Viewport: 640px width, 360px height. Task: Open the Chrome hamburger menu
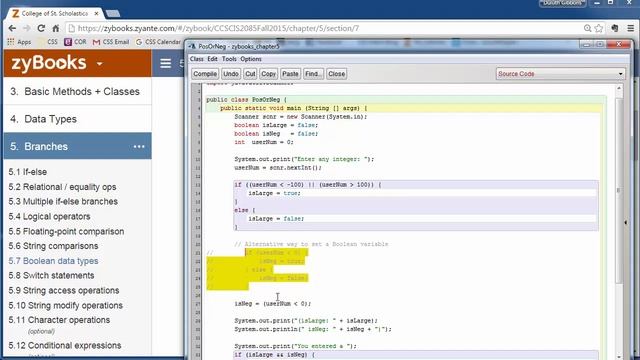[631, 28]
